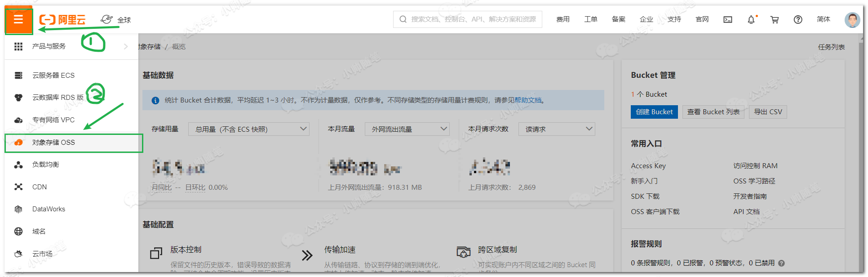Open 帮助文档 link in banner
The image size is (868, 277).
click(x=528, y=100)
